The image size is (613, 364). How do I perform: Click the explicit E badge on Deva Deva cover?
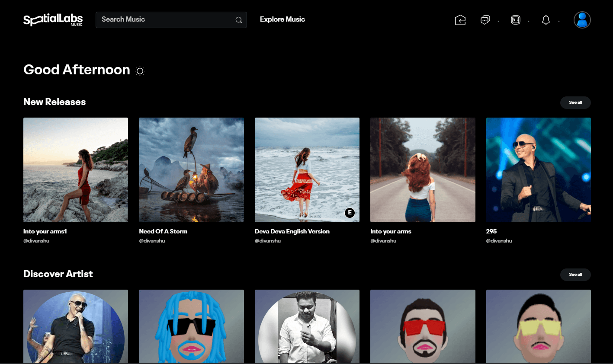click(x=350, y=212)
